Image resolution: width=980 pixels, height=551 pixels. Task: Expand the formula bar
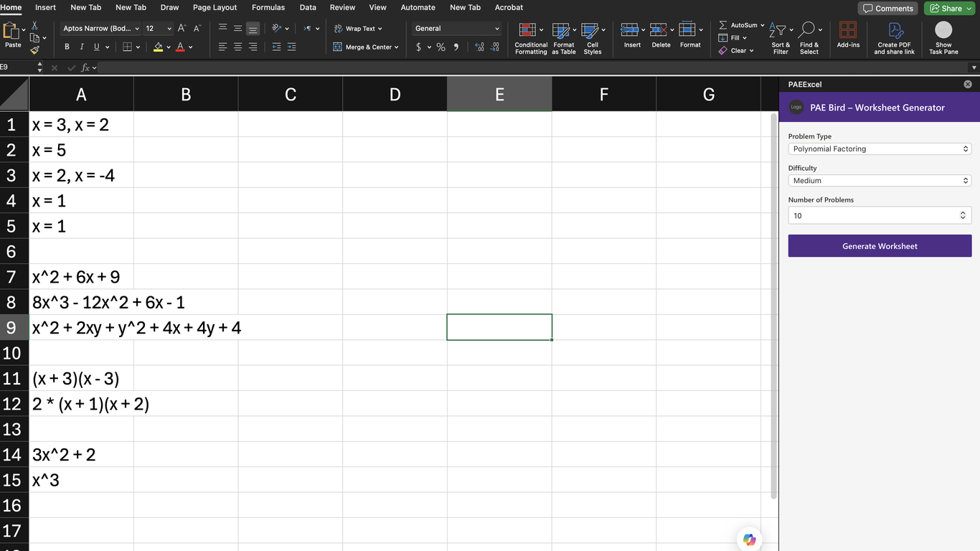tap(974, 67)
